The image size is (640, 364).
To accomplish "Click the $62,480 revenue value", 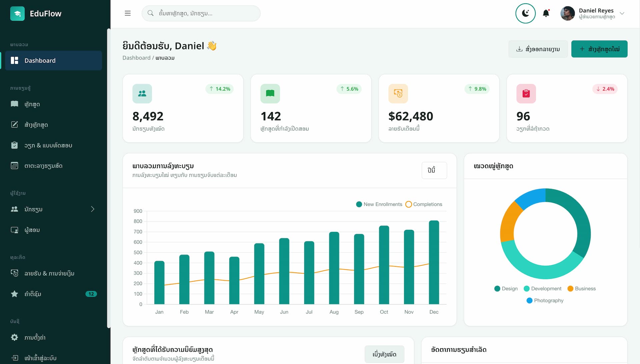I will [411, 116].
